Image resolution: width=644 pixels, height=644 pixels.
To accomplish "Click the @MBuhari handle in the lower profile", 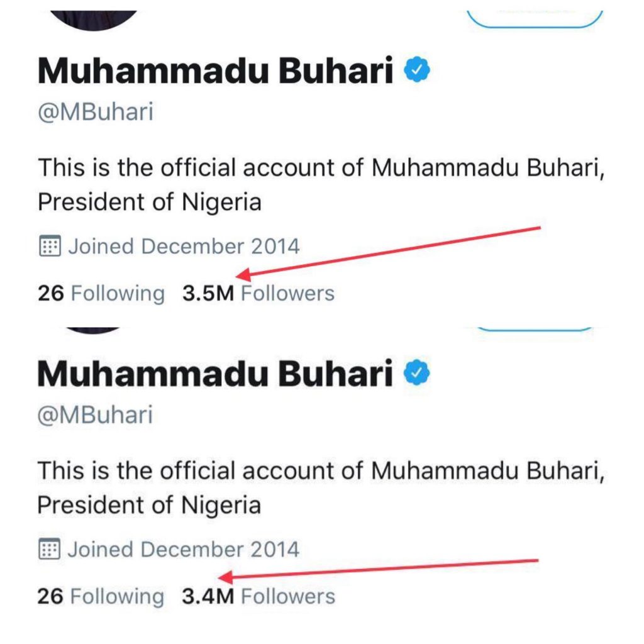I will click(x=95, y=415).
